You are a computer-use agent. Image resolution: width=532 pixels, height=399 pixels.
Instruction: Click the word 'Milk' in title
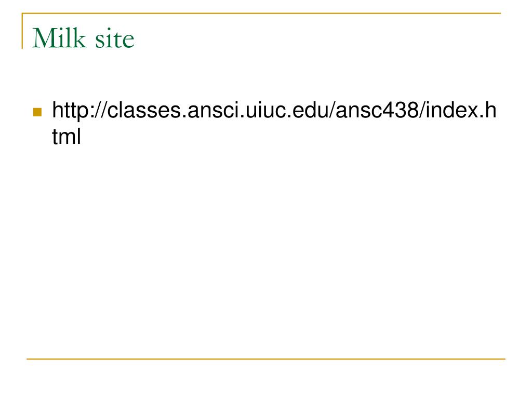[59, 38]
